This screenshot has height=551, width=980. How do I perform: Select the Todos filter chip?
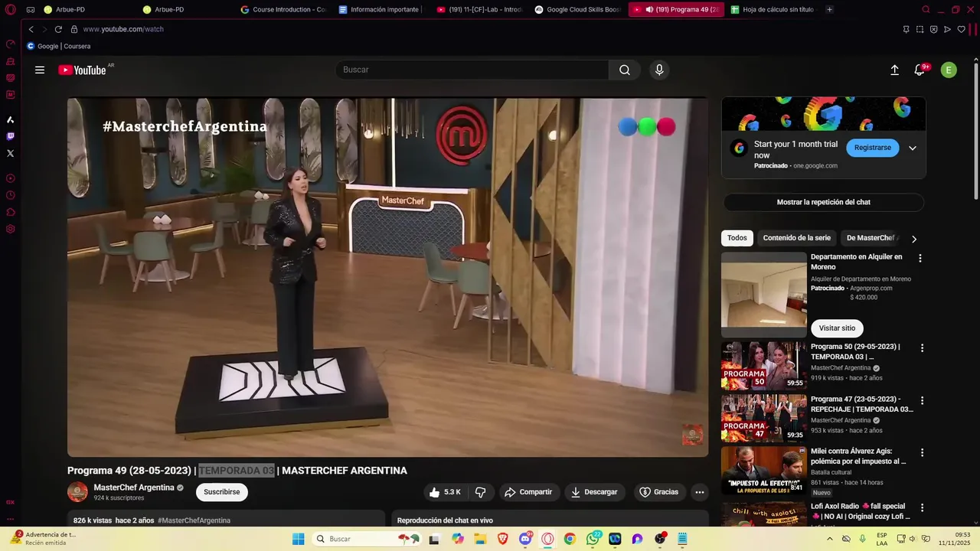pyautogui.click(x=737, y=238)
